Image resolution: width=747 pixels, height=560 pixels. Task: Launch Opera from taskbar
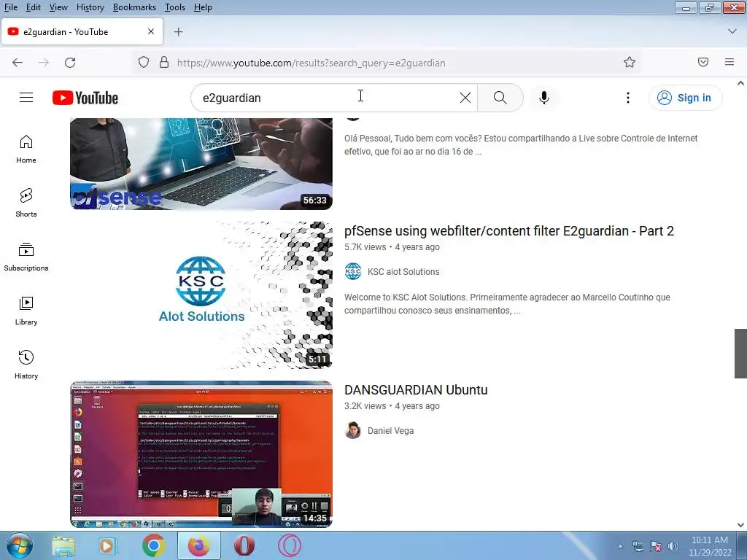tap(244, 545)
